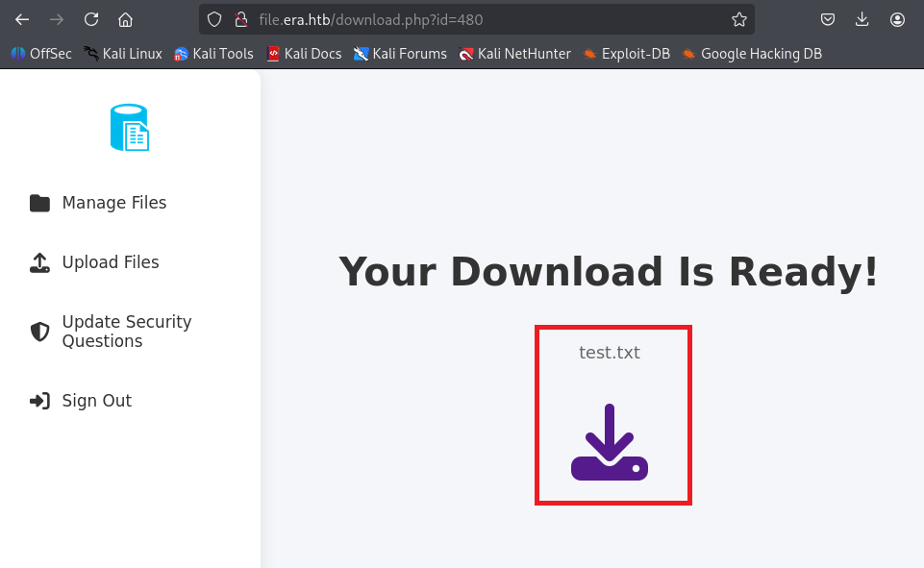Open the Firefox account profile icon
924x568 pixels.
coord(897,19)
